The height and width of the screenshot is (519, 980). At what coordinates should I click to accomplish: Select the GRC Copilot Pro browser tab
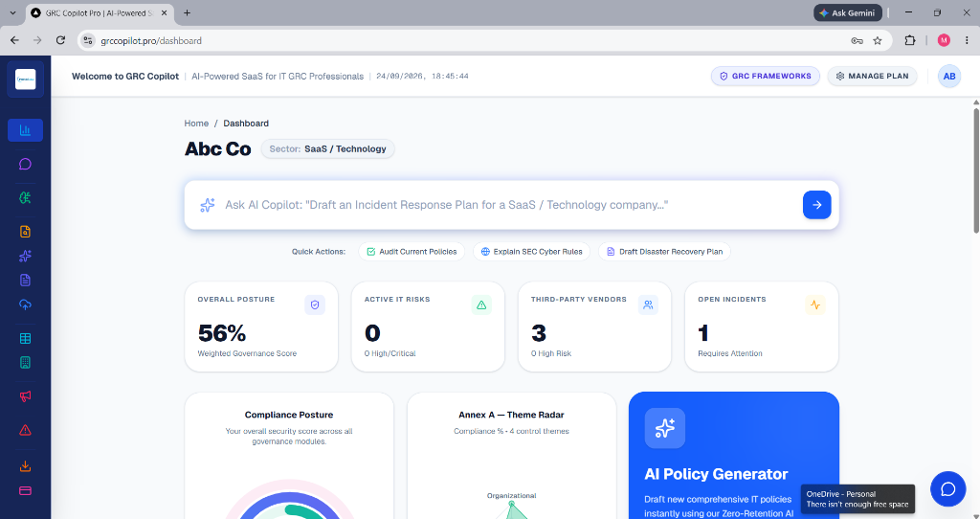point(100,13)
